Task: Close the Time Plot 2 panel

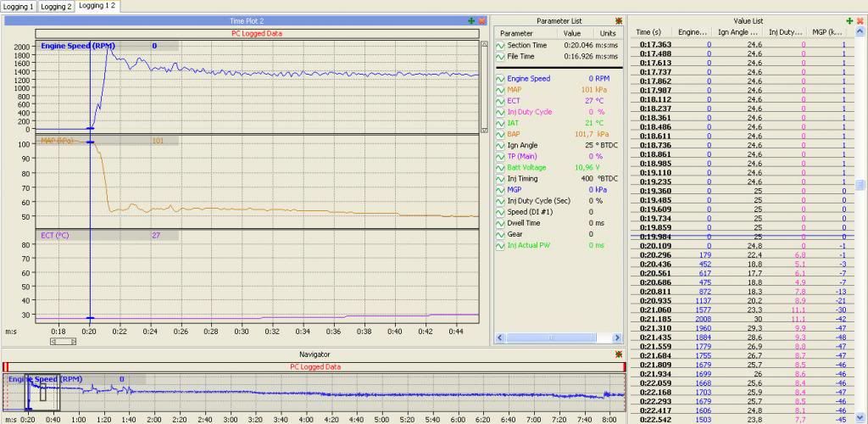Action: pyautogui.click(x=481, y=20)
